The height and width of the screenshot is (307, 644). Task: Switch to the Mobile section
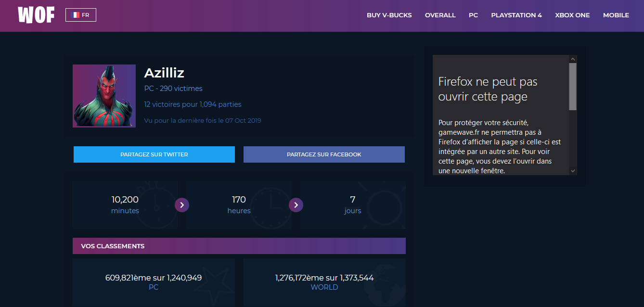coord(616,15)
